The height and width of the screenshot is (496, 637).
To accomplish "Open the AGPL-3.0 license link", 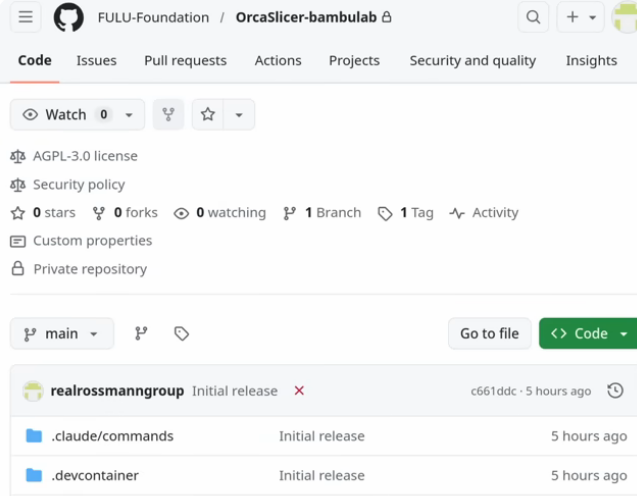I will (x=85, y=156).
